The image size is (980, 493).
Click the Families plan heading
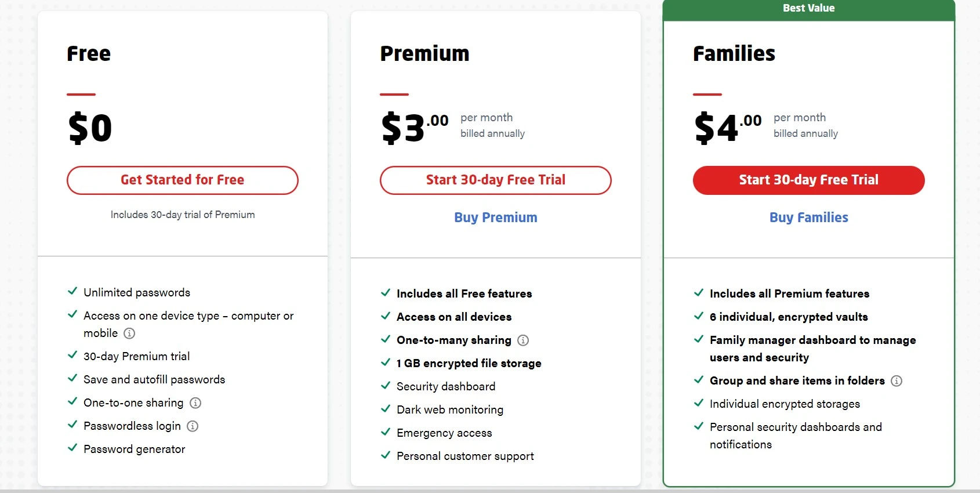tap(734, 53)
